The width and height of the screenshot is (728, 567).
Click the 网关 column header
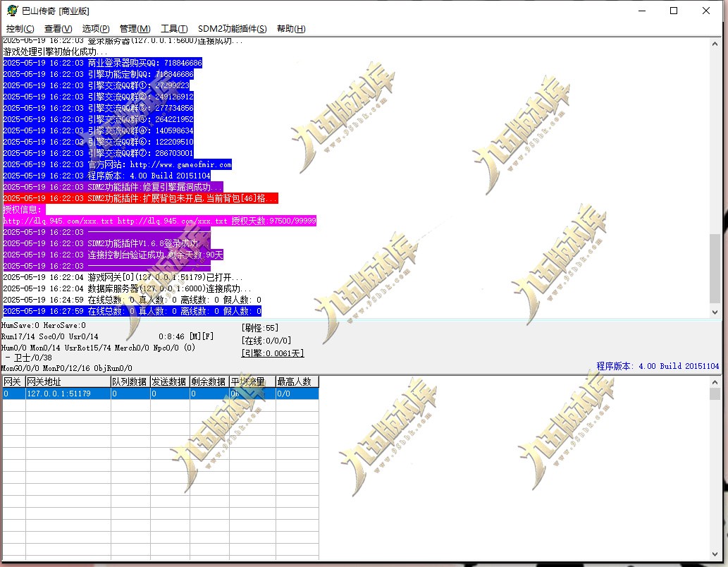click(x=13, y=382)
